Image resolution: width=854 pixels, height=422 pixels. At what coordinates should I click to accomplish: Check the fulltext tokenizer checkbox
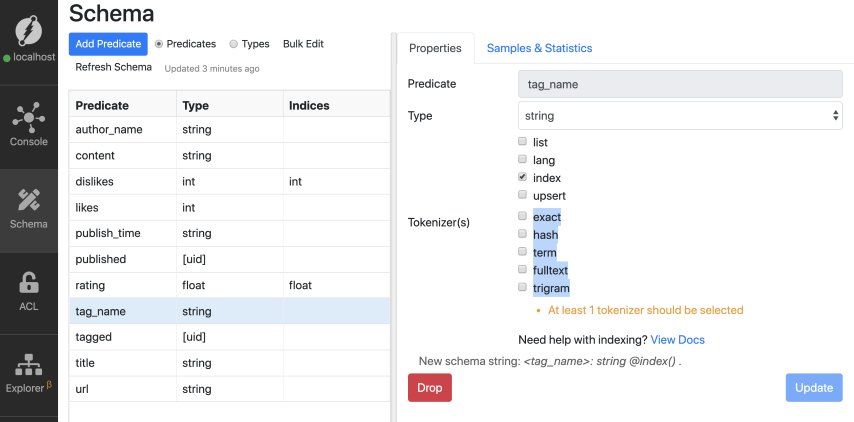click(x=522, y=270)
